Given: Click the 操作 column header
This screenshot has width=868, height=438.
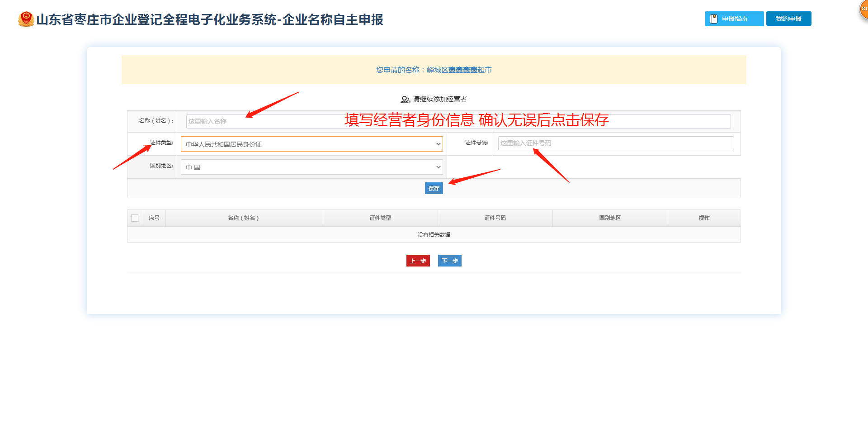Looking at the screenshot, I should click(x=704, y=218).
